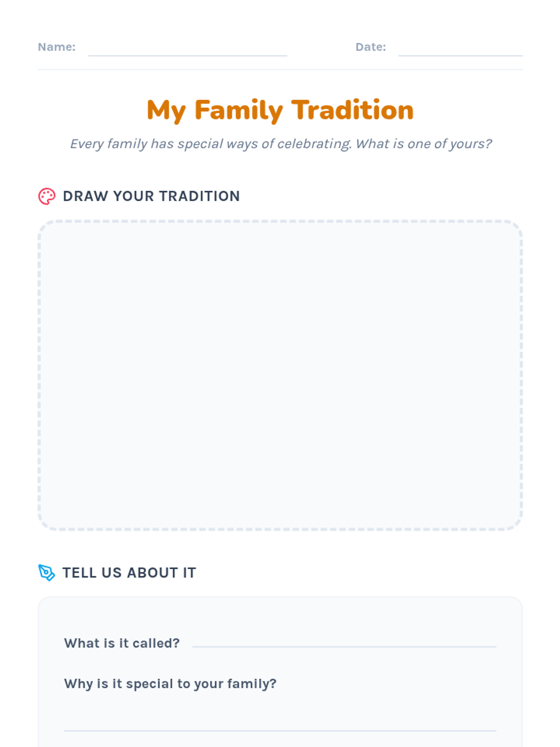Click the sentence 'Every family has special ways of celebrating.'
This screenshot has height=747, width=560.
(x=210, y=144)
